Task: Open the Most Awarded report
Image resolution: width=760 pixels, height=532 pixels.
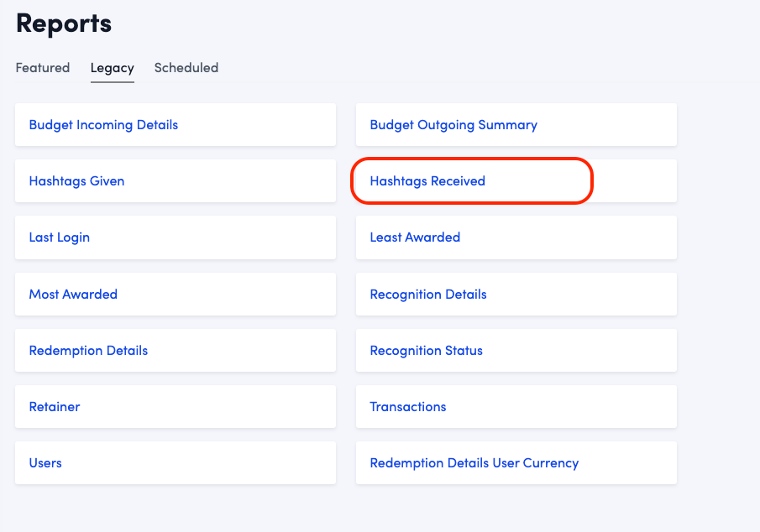Action: click(73, 295)
